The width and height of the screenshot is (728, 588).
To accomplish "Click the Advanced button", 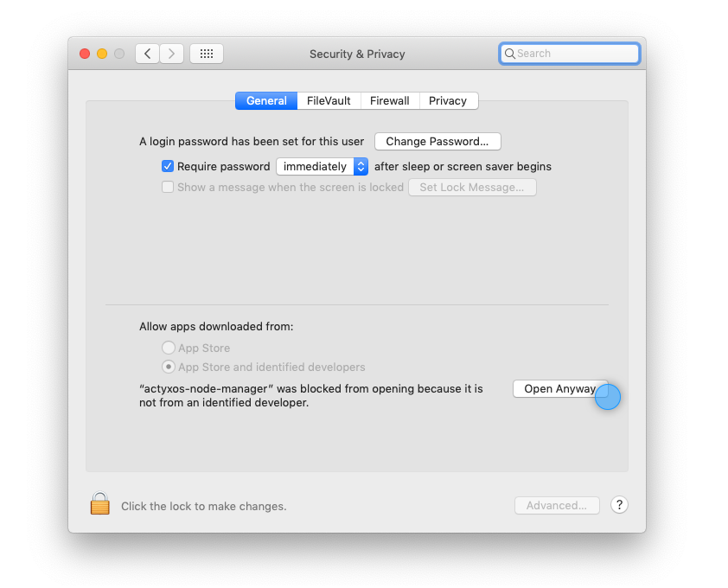I will [557, 505].
